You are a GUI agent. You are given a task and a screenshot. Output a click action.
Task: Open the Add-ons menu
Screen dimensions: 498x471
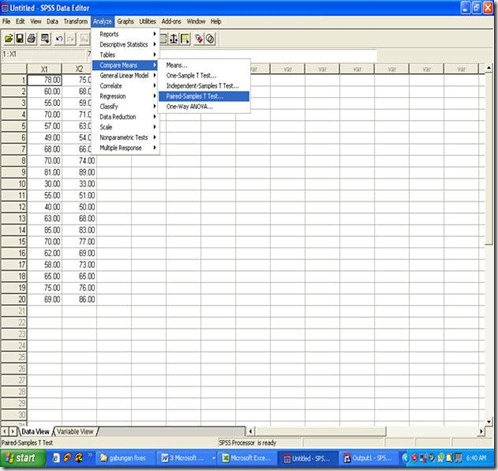point(171,22)
